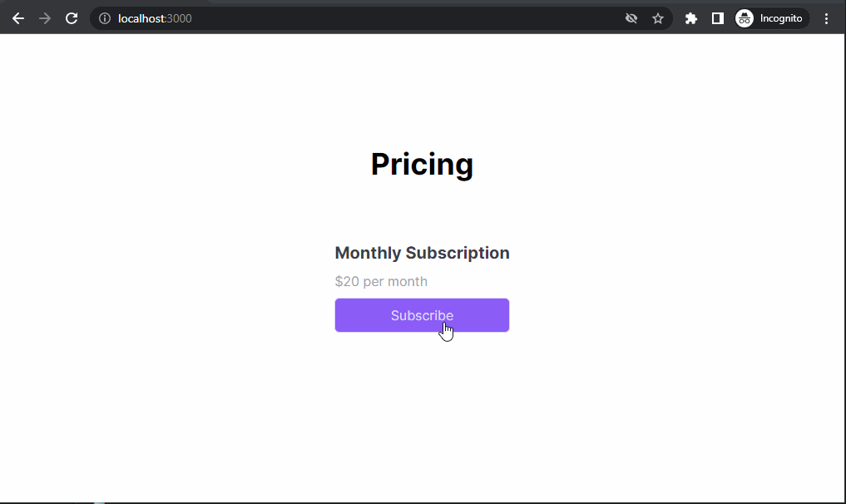
Task: Click the Incognito profile icon
Action: click(744, 17)
